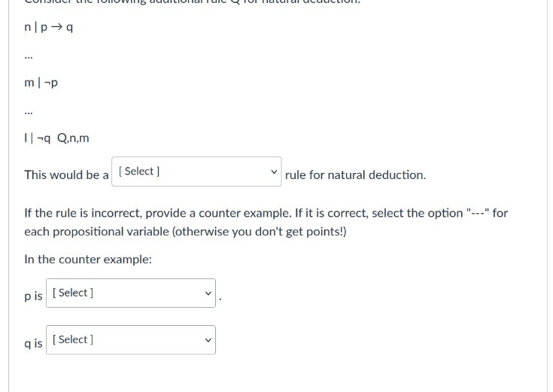Click the "This would be a" text

(x=66, y=175)
